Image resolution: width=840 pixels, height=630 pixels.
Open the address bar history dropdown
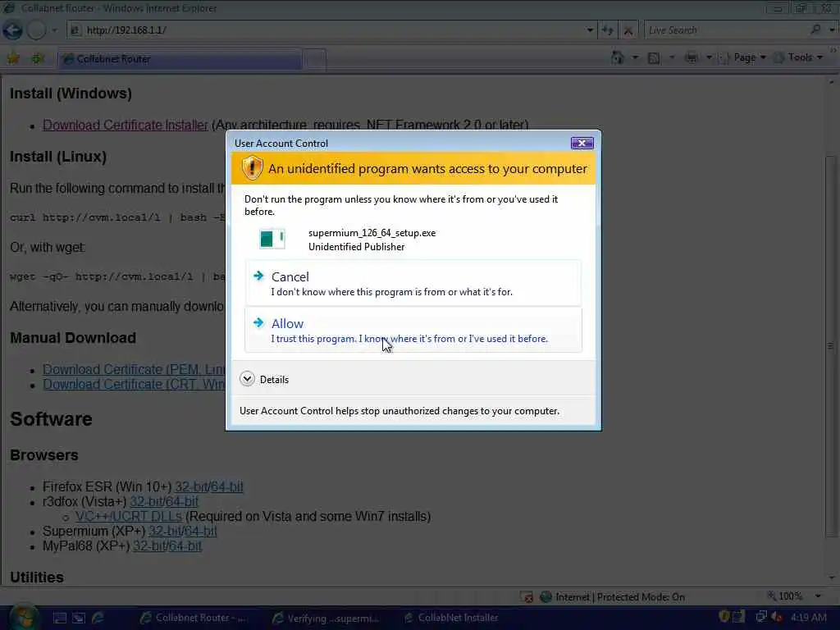[590, 30]
